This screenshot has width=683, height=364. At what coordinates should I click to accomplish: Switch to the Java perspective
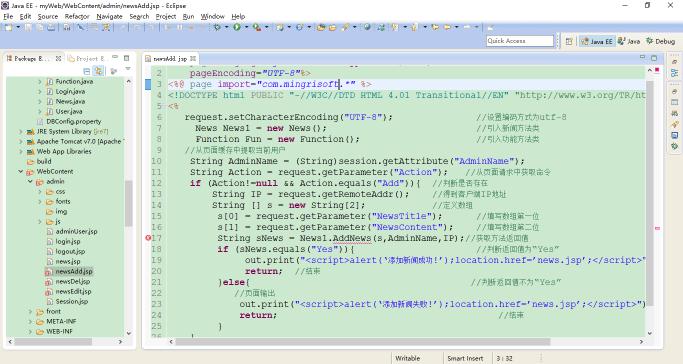(x=629, y=41)
